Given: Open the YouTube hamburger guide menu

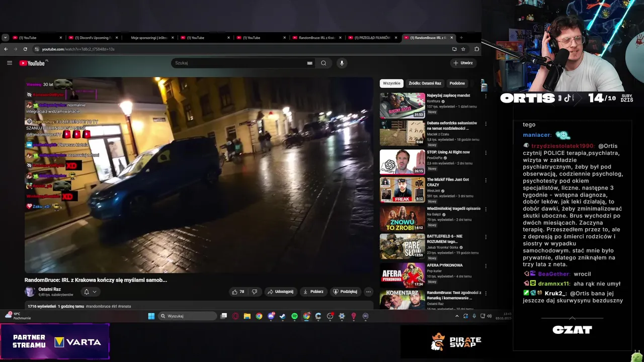Looking at the screenshot, I should [10, 63].
